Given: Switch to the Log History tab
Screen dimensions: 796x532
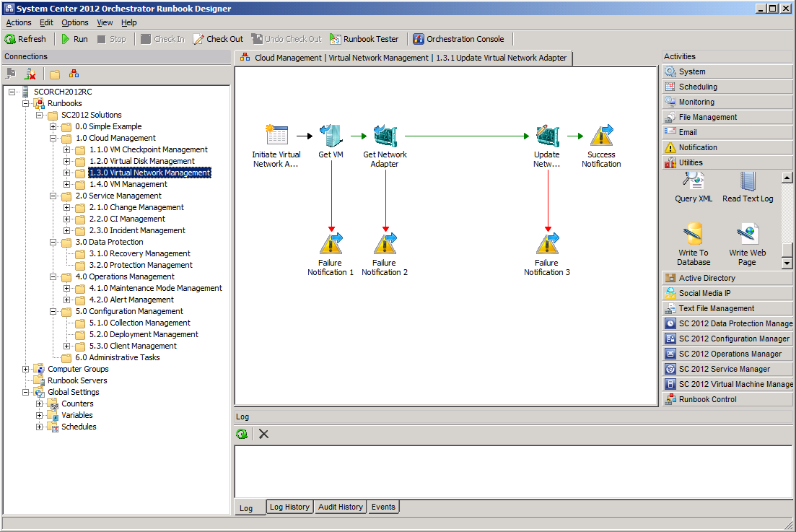Looking at the screenshot, I should tap(289, 507).
